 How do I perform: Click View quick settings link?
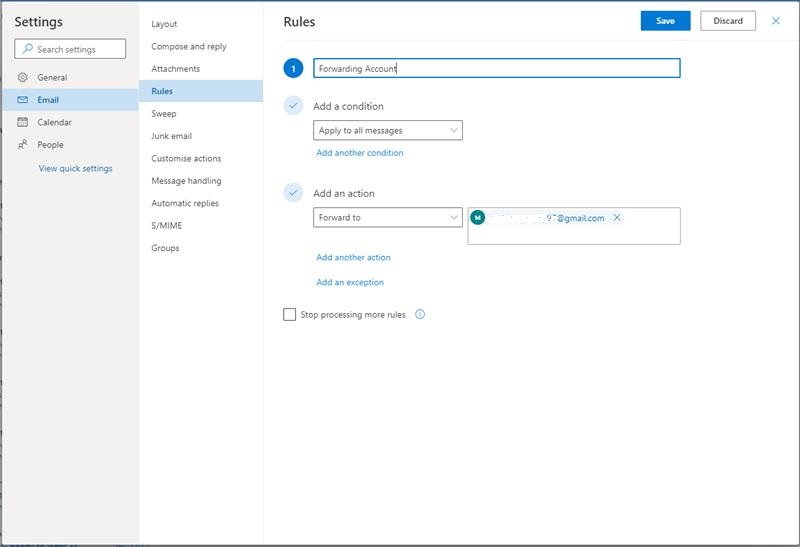click(76, 168)
